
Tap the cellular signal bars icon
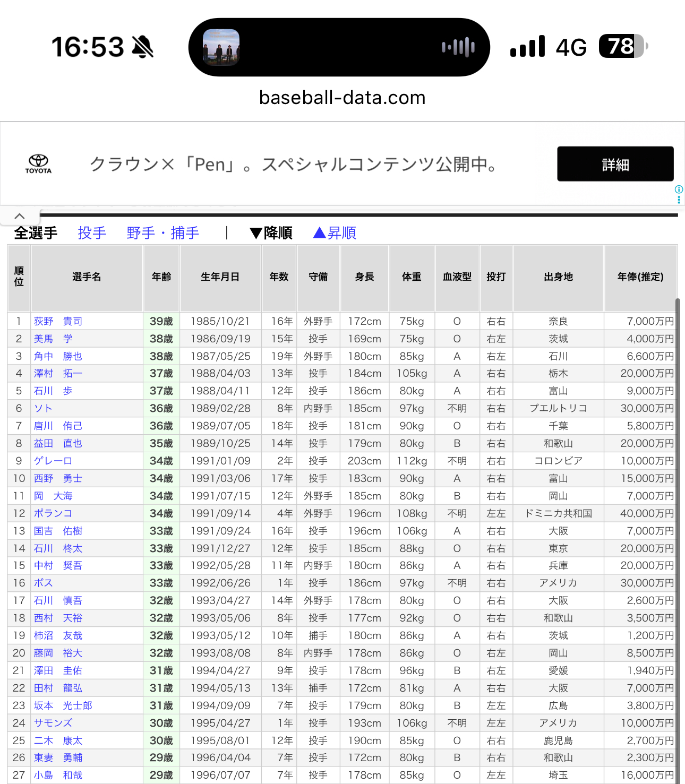[527, 46]
